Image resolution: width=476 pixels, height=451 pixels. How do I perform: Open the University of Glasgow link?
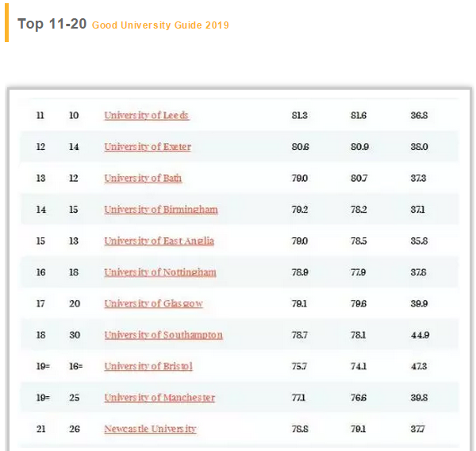pyautogui.click(x=153, y=304)
